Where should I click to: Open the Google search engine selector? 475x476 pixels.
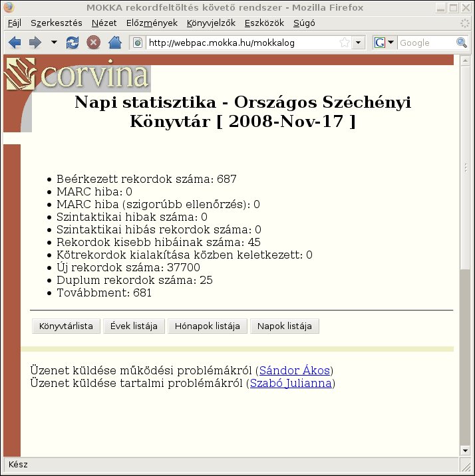pyautogui.click(x=385, y=43)
